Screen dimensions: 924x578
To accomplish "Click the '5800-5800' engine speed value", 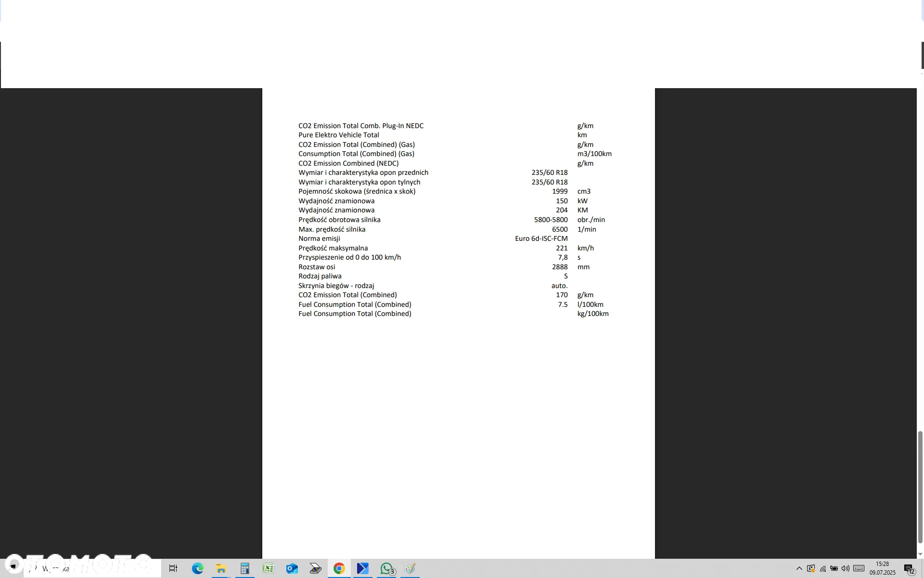I will [551, 220].
